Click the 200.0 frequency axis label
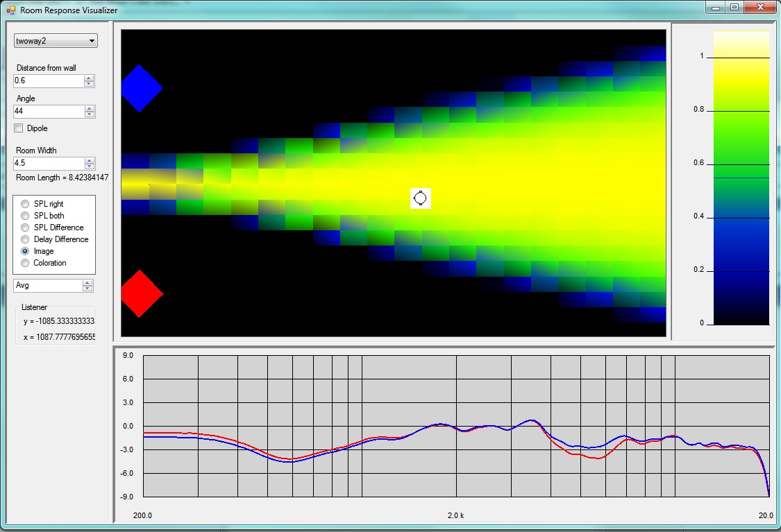 142,515
